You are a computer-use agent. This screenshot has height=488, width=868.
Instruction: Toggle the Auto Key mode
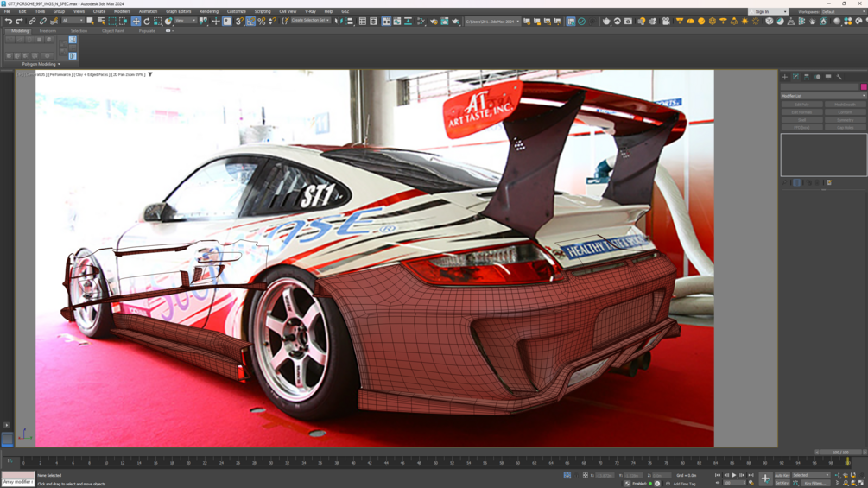pos(782,475)
